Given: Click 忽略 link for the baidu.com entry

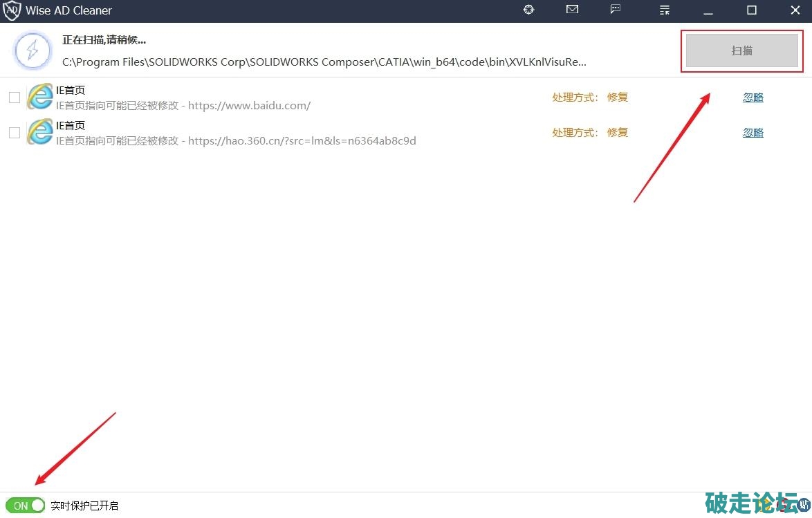Looking at the screenshot, I should click(753, 98).
